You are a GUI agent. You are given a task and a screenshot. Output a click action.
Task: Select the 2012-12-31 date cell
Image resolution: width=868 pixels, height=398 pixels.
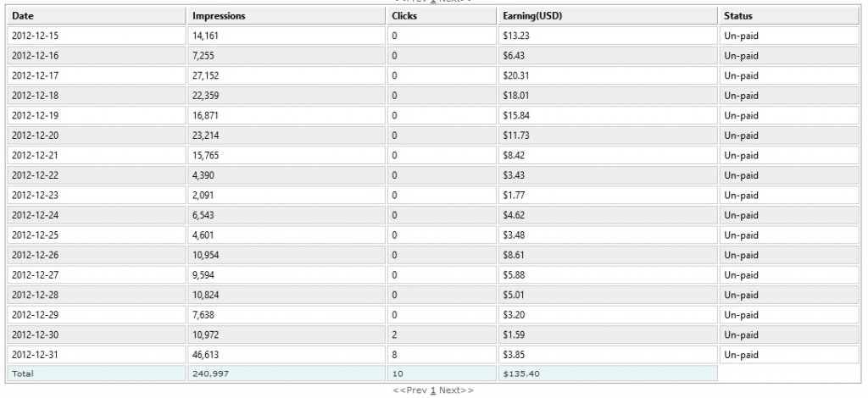click(x=97, y=354)
